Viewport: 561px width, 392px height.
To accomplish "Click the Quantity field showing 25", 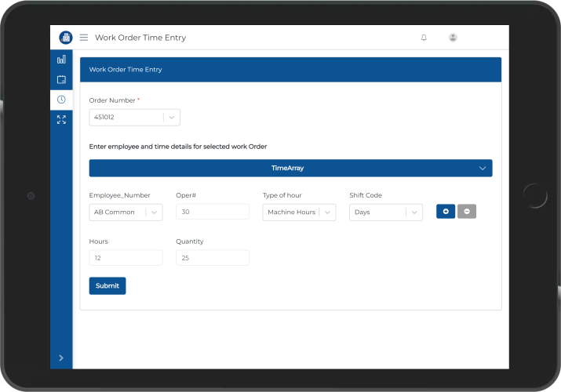I will click(x=213, y=258).
